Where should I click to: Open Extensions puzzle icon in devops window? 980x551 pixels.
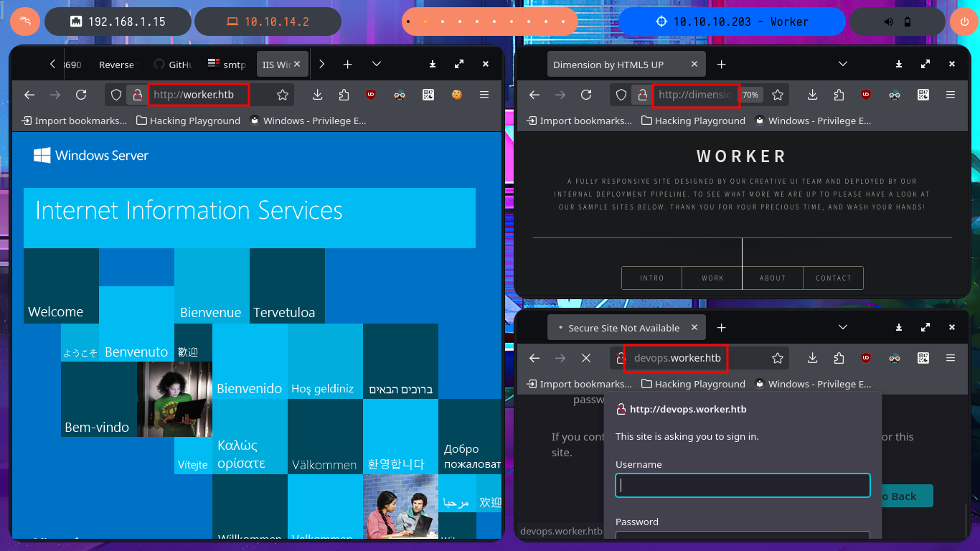point(839,358)
